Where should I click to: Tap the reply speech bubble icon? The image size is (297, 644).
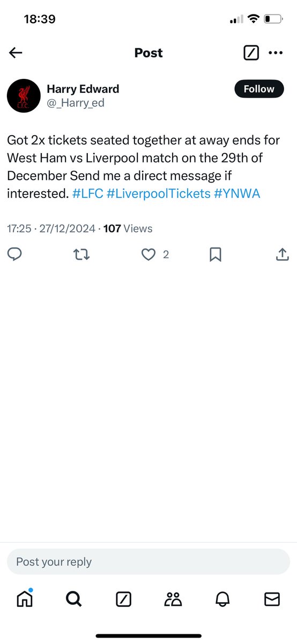(x=14, y=255)
